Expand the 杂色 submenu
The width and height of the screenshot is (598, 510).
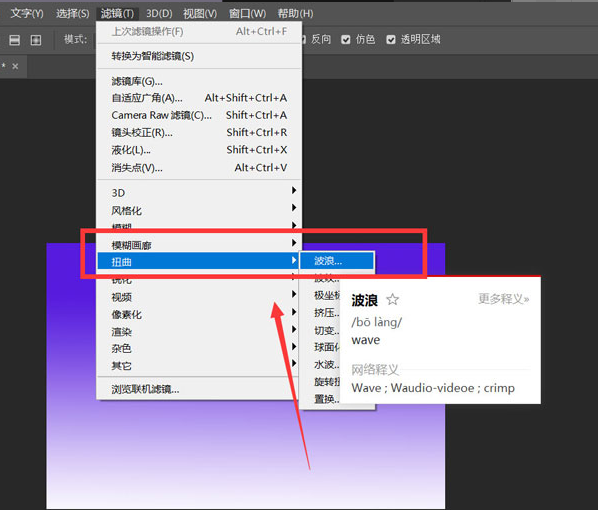pyautogui.click(x=199, y=348)
